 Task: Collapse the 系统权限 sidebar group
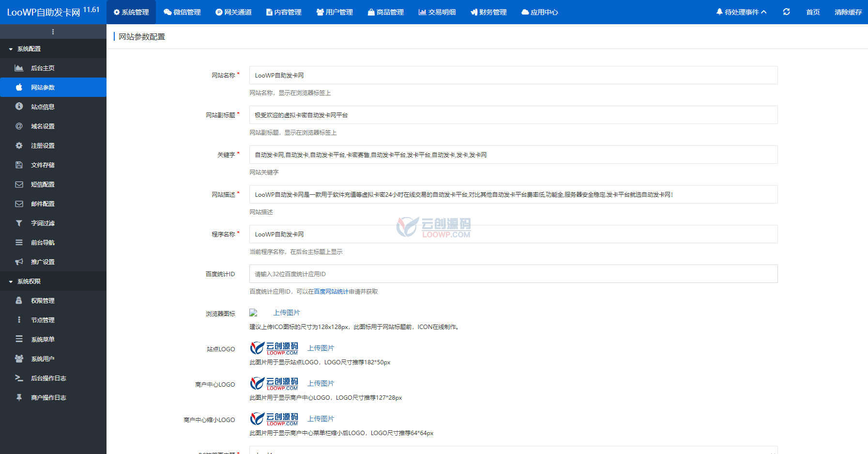click(53, 281)
